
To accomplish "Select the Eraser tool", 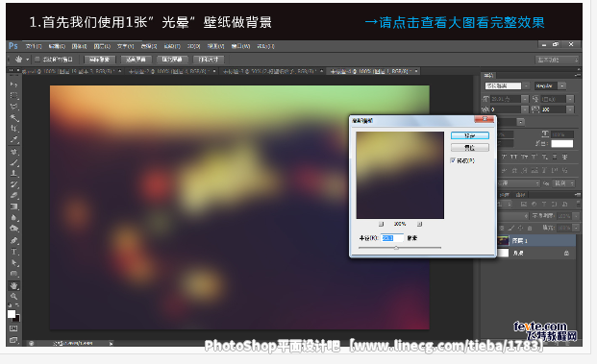I will coord(13,196).
